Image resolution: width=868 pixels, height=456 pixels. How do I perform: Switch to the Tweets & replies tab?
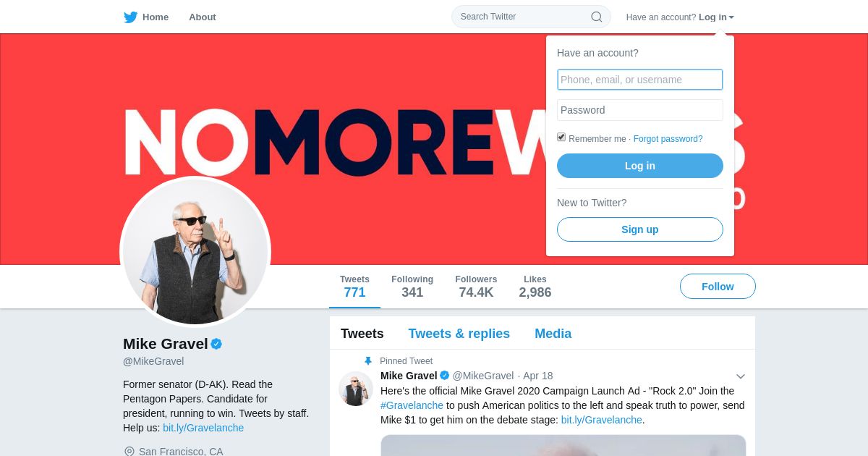coord(459,334)
